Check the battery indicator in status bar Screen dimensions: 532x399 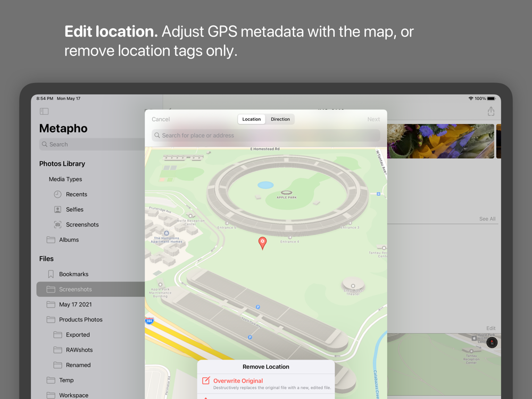(491, 99)
